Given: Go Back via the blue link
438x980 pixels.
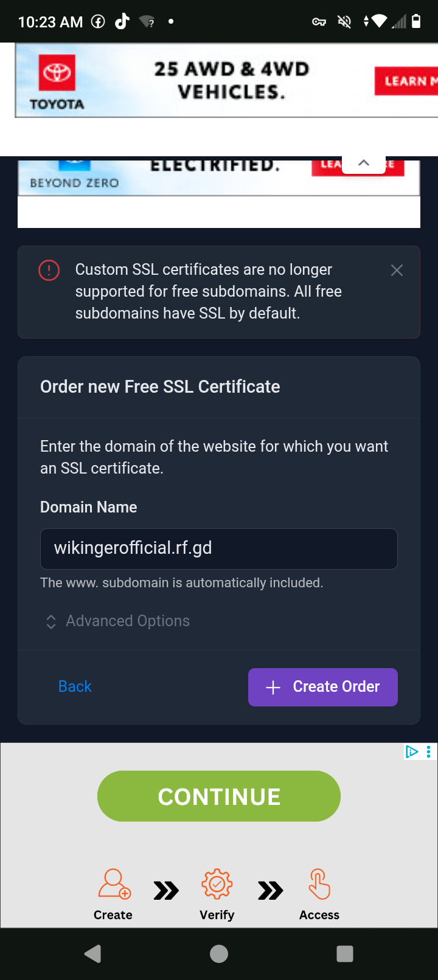Looking at the screenshot, I should point(75,686).
